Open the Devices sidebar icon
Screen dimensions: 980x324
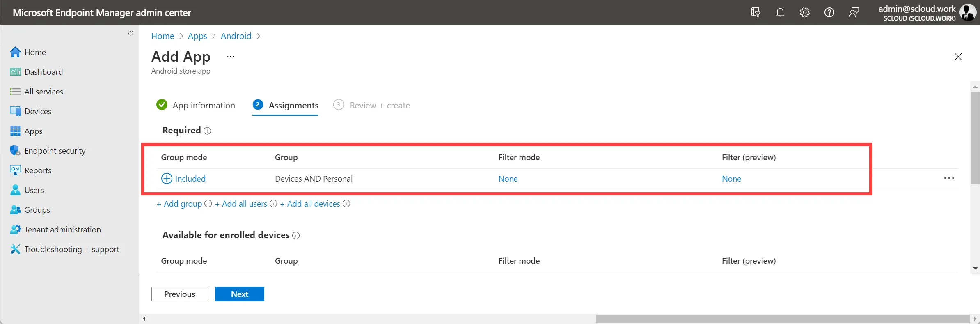coord(15,111)
